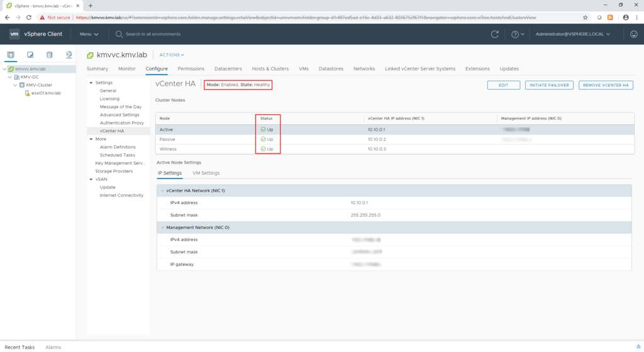Viewport: 644px width, 352px height.
Task: Refresh the vSphere Client view
Action: click(x=495, y=34)
